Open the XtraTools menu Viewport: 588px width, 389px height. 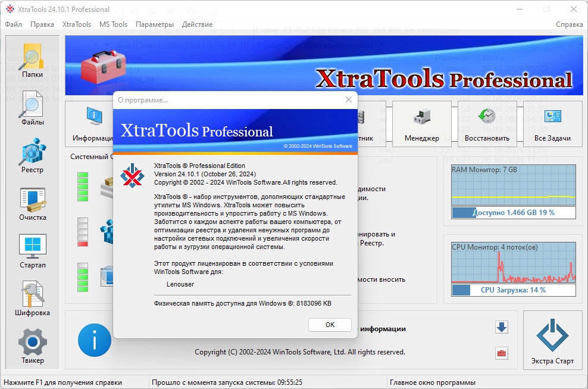coord(77,24)
